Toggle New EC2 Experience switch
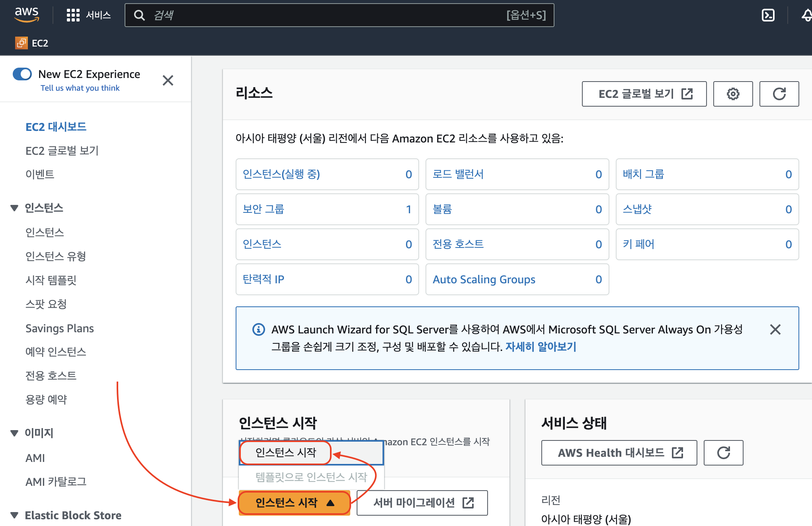Viewport: 812px width, 526px height. (x=22, y=74)
